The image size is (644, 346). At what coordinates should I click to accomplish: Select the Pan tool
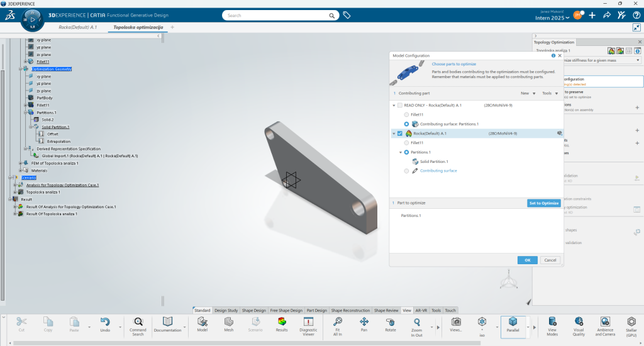click(364, 325)
